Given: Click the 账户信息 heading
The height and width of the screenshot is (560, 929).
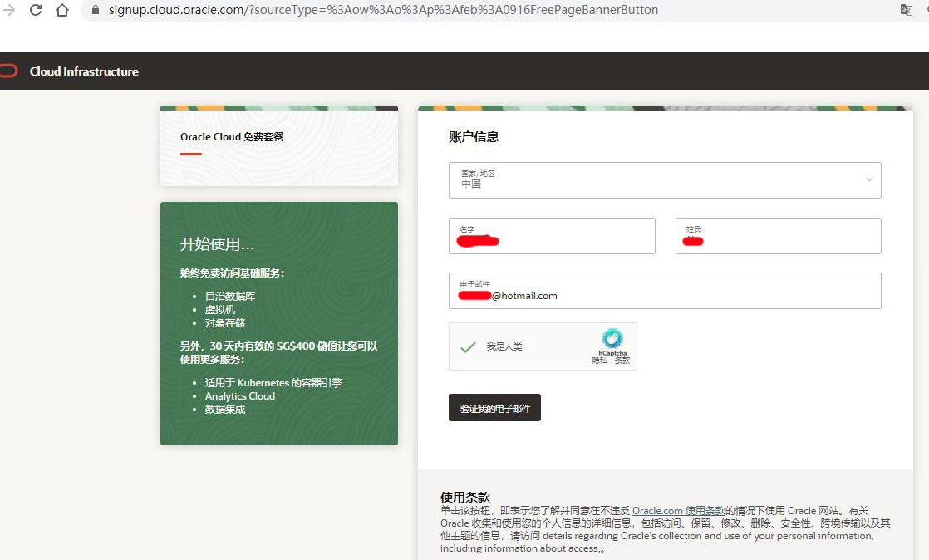Looking at the screenshot, I should 474,137.
